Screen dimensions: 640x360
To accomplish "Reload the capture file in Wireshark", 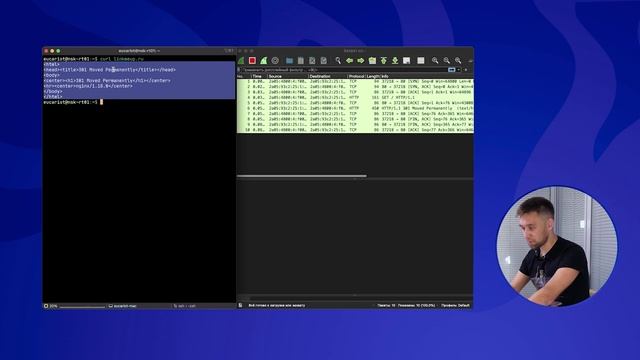I will pos(324,60).
